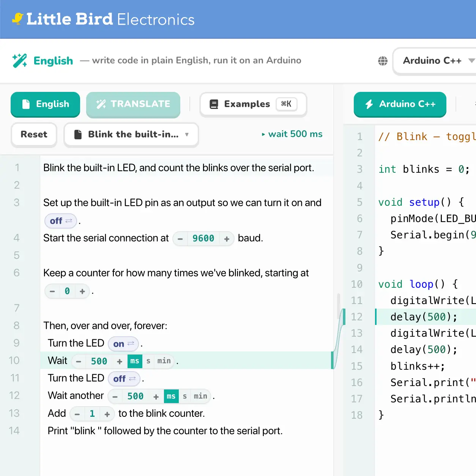Click the 'delay(500);' code on line 12
Viewport: 476px width, 476px height.
pyautogui.click(x=424, y=317)
